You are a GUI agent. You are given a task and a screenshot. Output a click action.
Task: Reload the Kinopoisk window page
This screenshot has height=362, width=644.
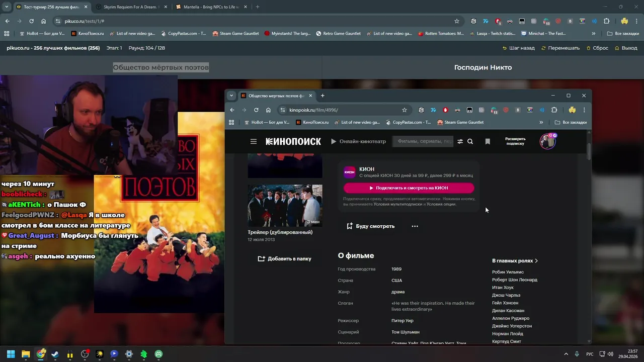point(256,110)
